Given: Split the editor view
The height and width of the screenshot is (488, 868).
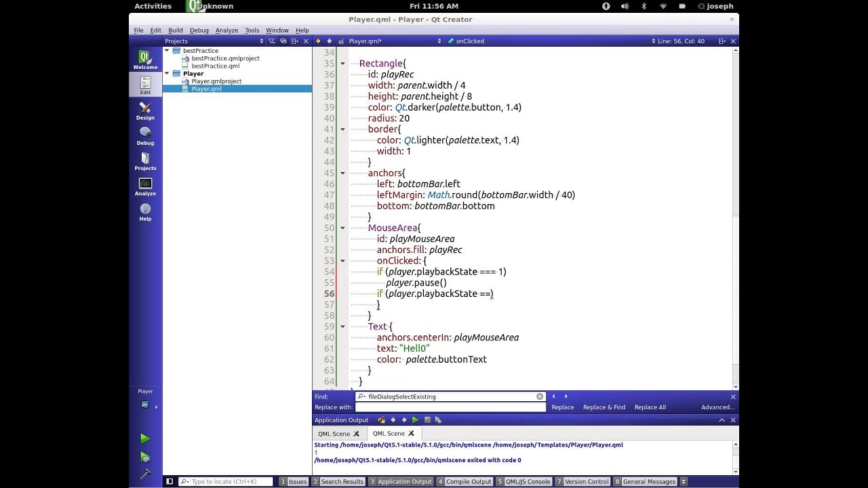Looking at the screenshot, I should tap(722, 41).
